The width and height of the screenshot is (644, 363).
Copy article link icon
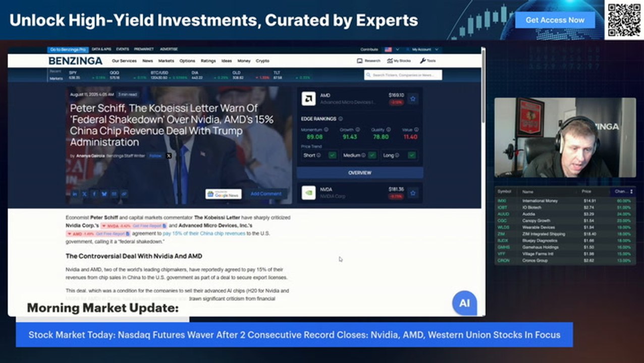[124, 194]
